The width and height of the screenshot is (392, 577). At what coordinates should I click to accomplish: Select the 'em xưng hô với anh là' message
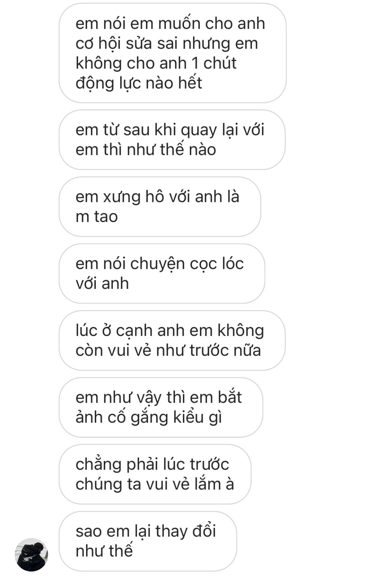pos(160,207)
